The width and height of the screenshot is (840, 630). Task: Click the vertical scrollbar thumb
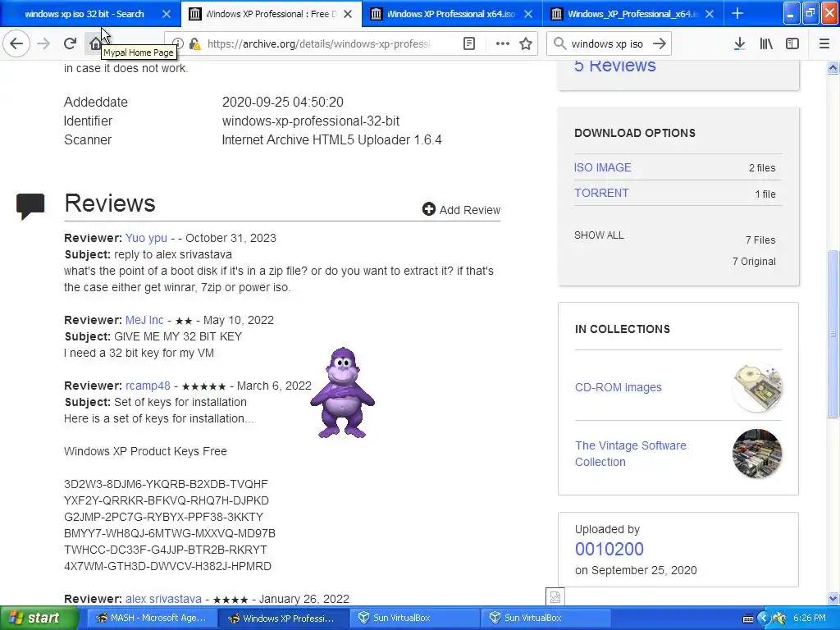833,334
